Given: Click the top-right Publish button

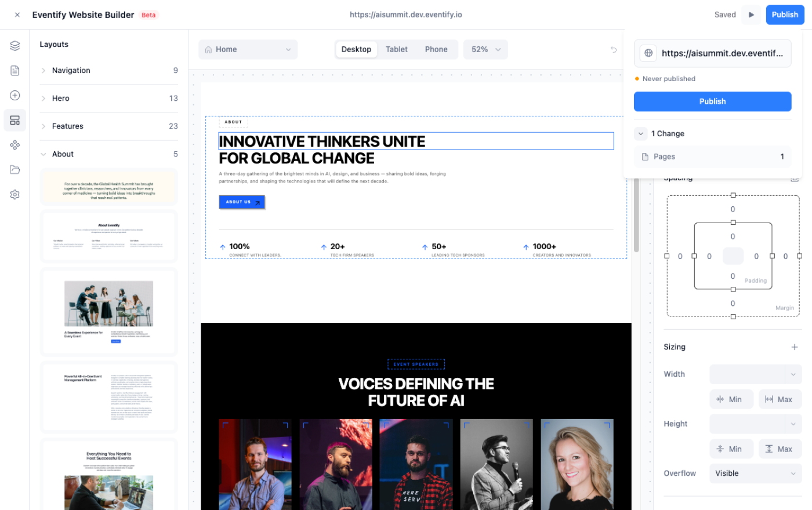Looking at the screenshot, I should (x=785, y=15).
